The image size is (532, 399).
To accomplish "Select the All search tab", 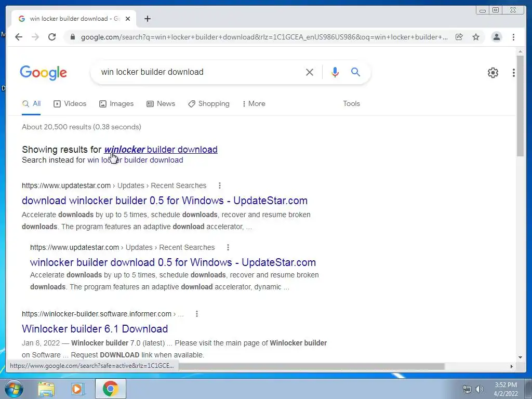I will pyautogui.click(x=31, y=104).
